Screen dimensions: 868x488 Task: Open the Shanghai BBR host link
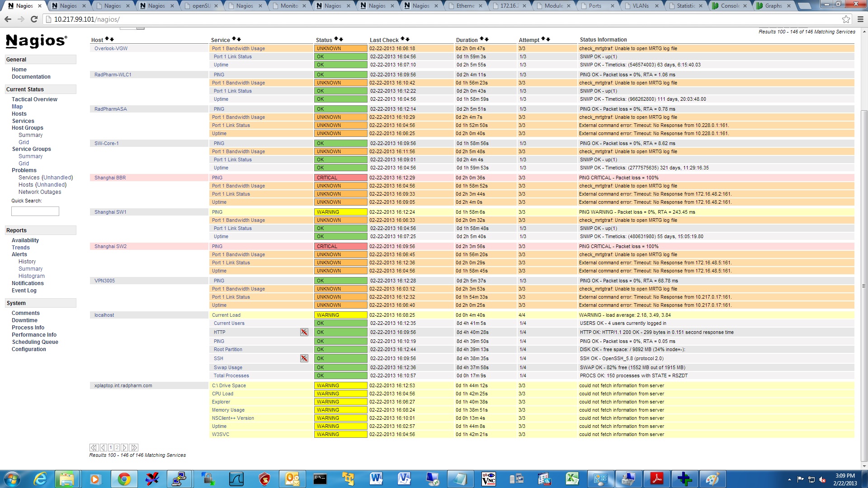pos(110,178)
